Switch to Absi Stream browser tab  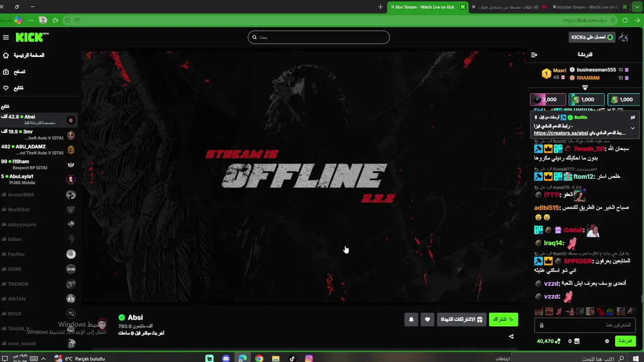(x=428, y=7)
